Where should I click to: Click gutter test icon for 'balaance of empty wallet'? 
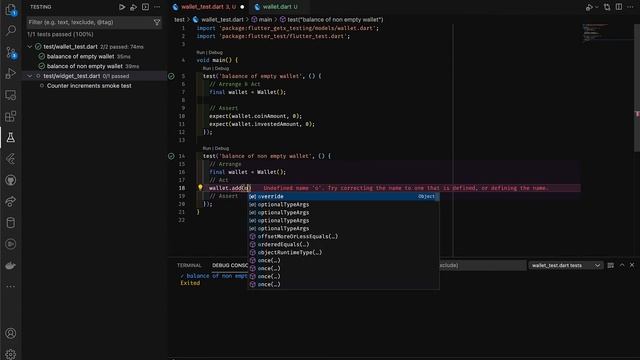[171, 76]
